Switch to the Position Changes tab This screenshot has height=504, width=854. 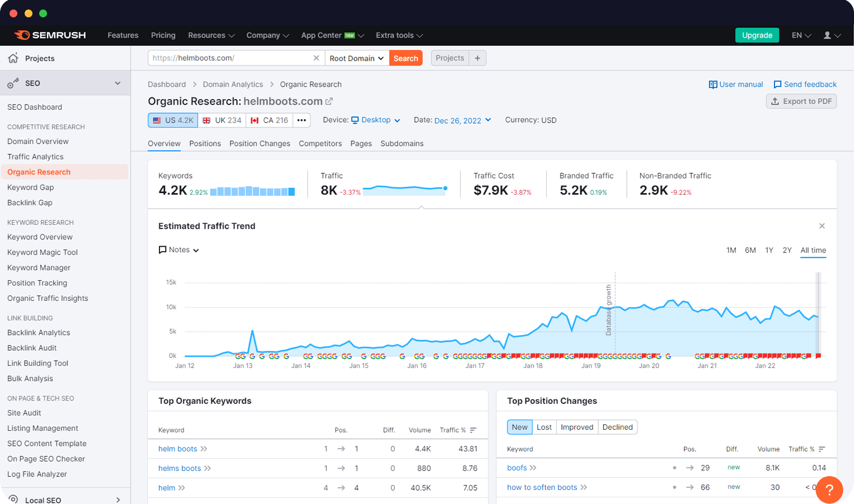tap(260, 144)
